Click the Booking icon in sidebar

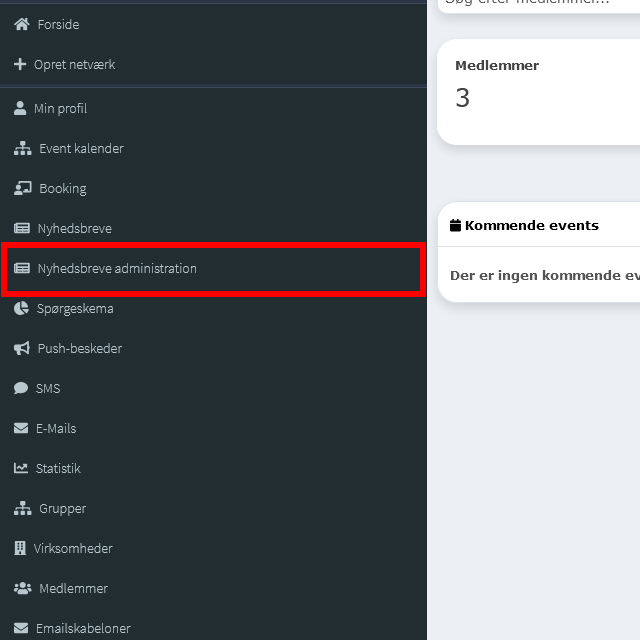(22, 188)
